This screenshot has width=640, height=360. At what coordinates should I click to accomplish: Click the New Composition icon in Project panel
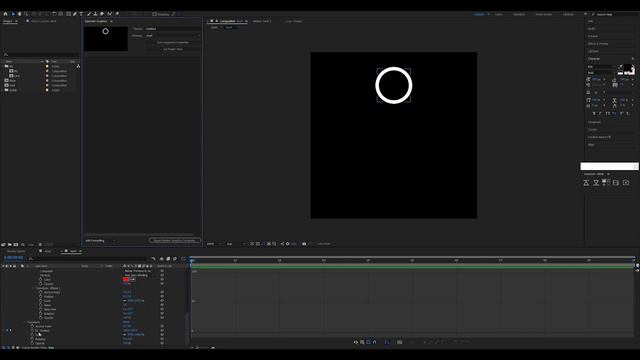(x=16, y=244)
